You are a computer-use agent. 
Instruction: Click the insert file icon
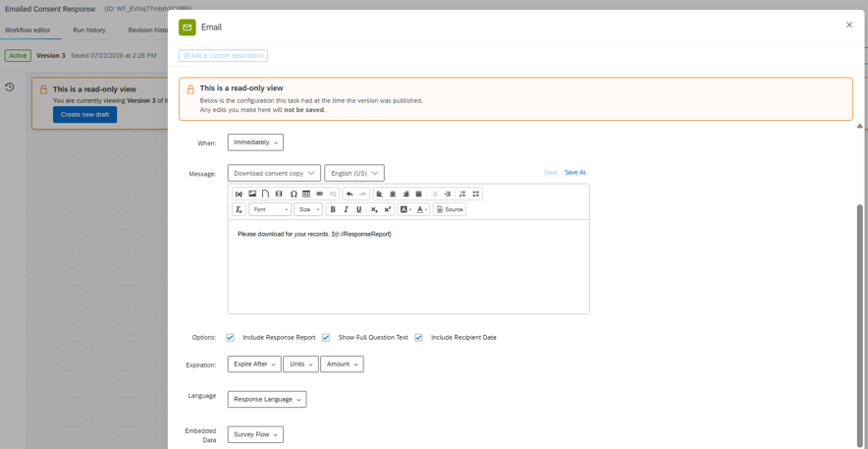point(266,194)
